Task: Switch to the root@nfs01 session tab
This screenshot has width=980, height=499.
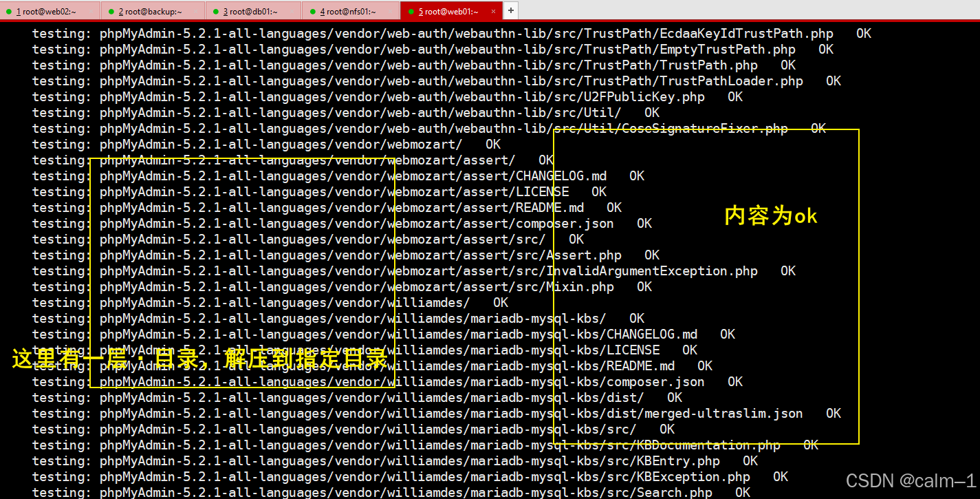Action: point(351,11)
